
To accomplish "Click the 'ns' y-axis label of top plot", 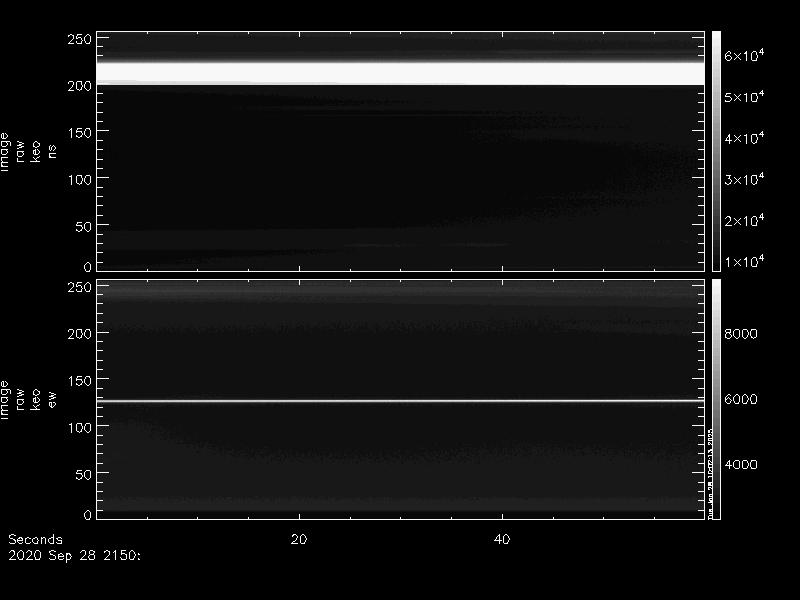I will [x=52, y=150].
